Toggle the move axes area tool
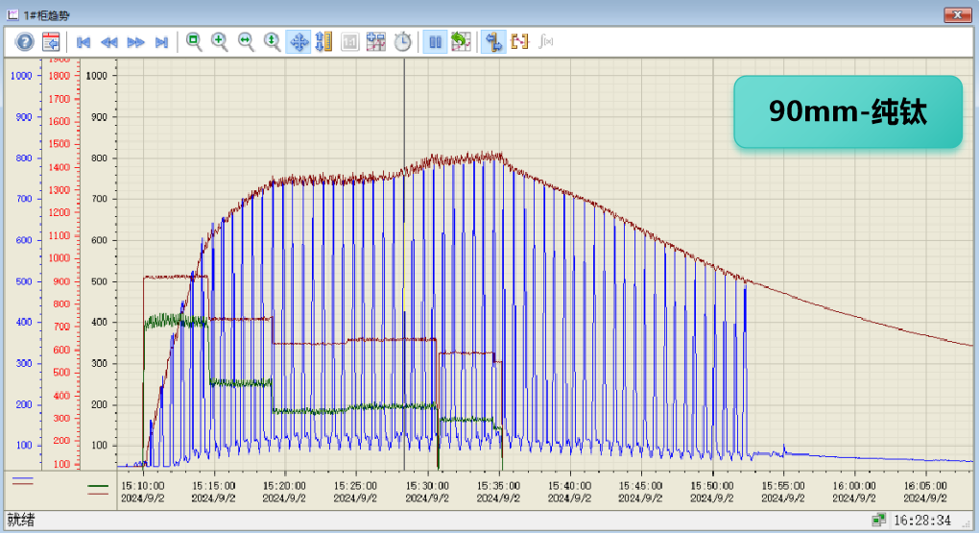This screenshot has width=980, height=534. tap(299, 41)
